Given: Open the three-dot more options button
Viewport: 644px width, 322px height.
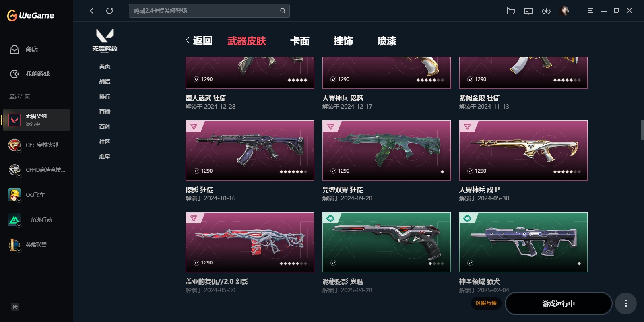Looking at the screenshot, I should 625,303.
